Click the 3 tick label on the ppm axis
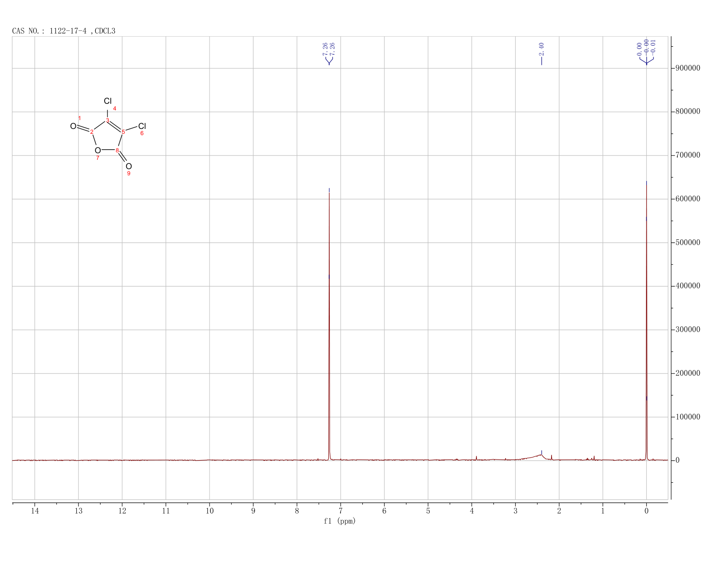 coord(515,511)
